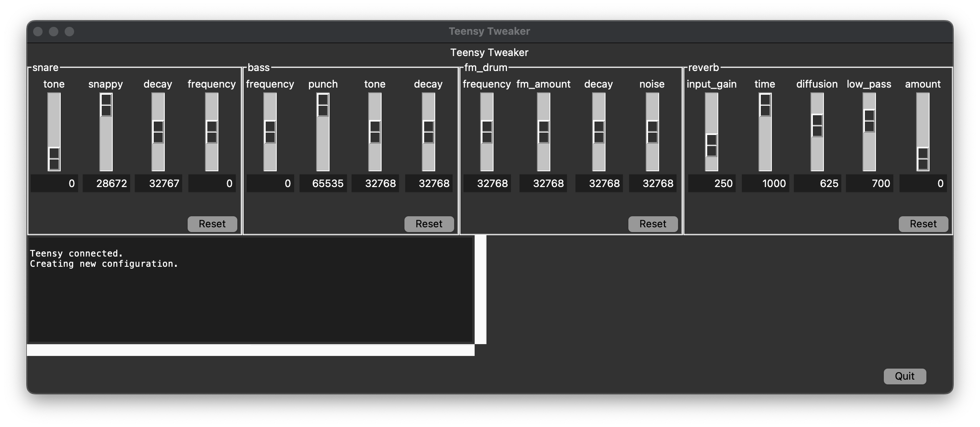Click the noise label in fm_drum
The image size is (980, 427).
coord(652,84)
